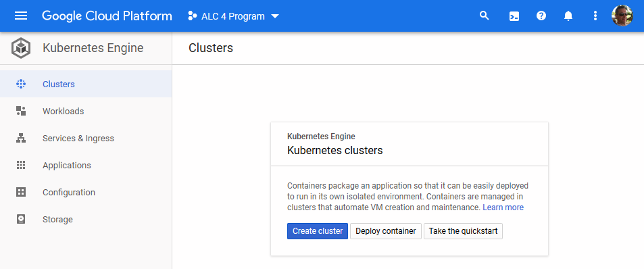Click the Create cluster button
Screen dimensions: 644x269
[318, 231]
